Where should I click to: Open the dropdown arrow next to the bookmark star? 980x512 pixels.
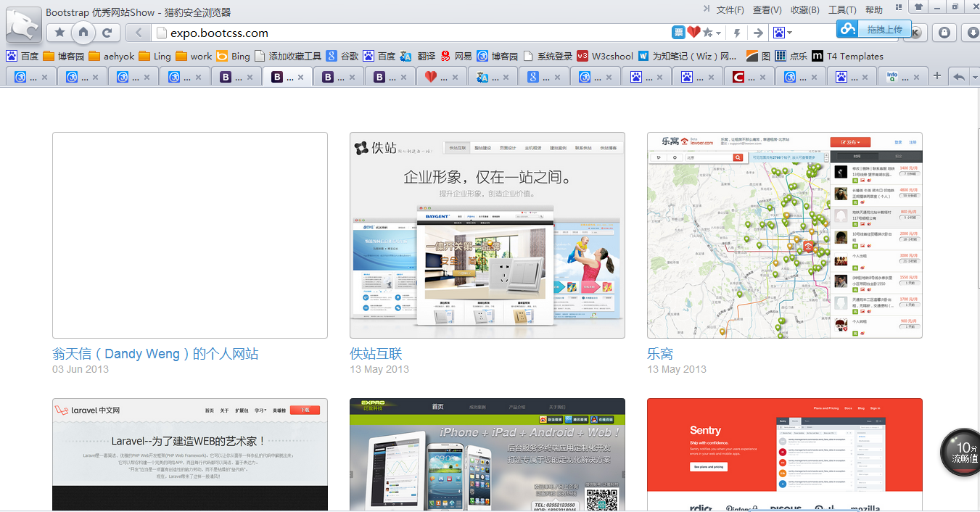click(719, 32)
